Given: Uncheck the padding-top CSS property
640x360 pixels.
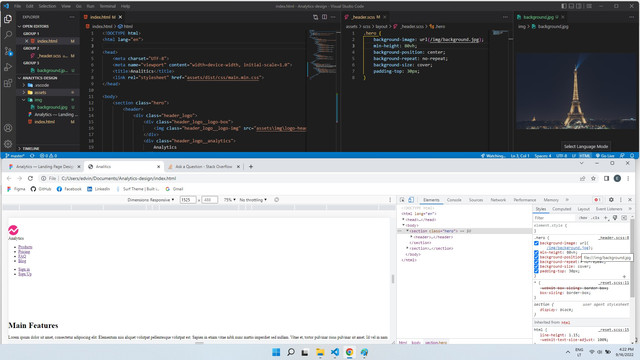Looking at the screenshot, I should tap(536, 271).
